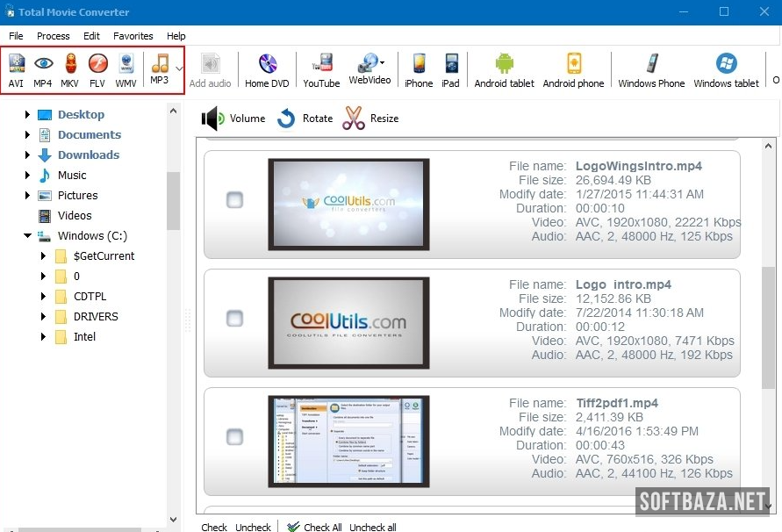
Task: Open the Favorites menu
Action: [133, 36]
